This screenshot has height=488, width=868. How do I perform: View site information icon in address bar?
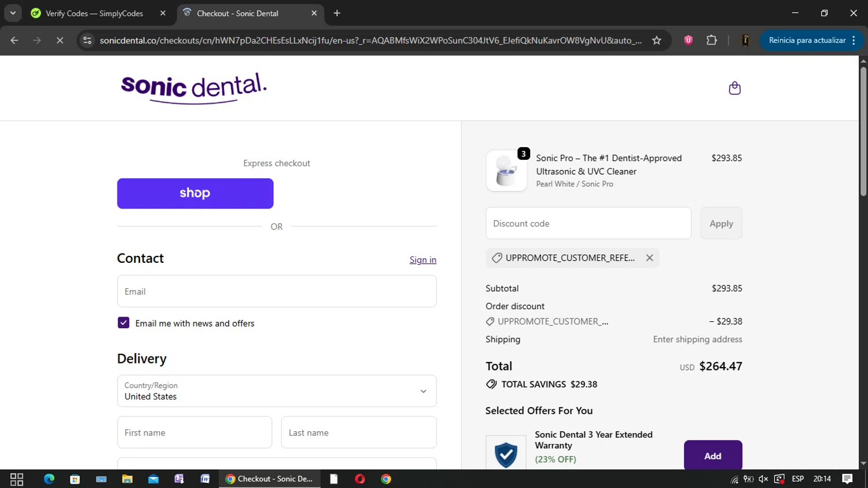click(87, 41)
